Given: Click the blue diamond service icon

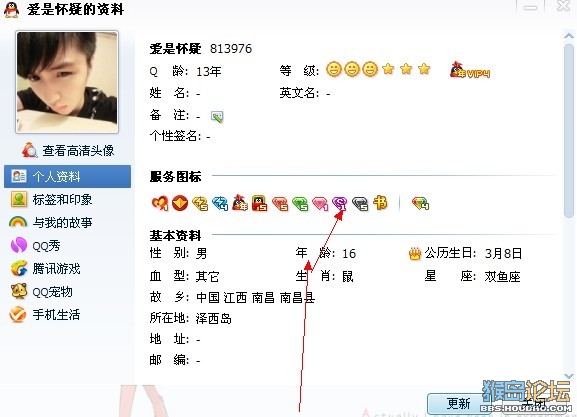Looking at the screenshot, I should [220, 203].
